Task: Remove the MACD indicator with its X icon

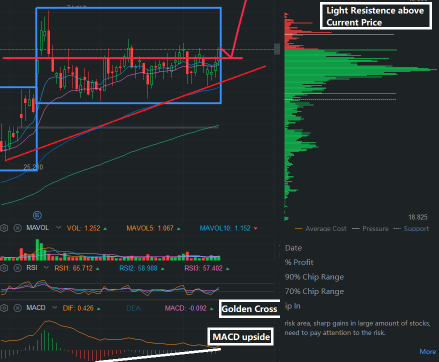Action: click(x=17, y=308)
